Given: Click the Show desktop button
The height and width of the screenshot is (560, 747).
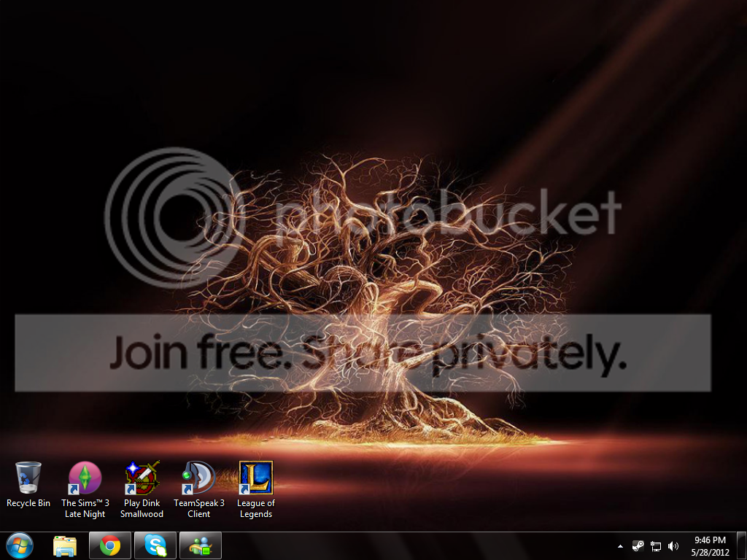Looking at the screenshot, I should [x=742, y=546].
